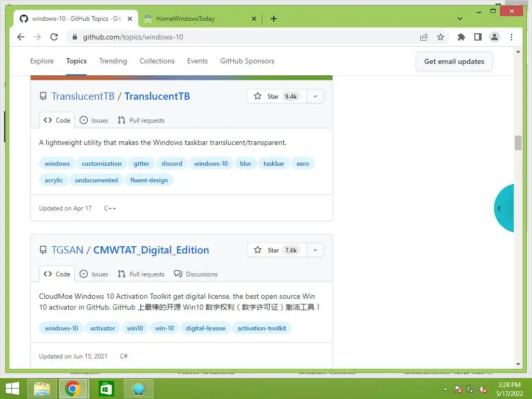Open the Windows Store taskbar icon
Screen dimensions: 532x399
(106, 389)
